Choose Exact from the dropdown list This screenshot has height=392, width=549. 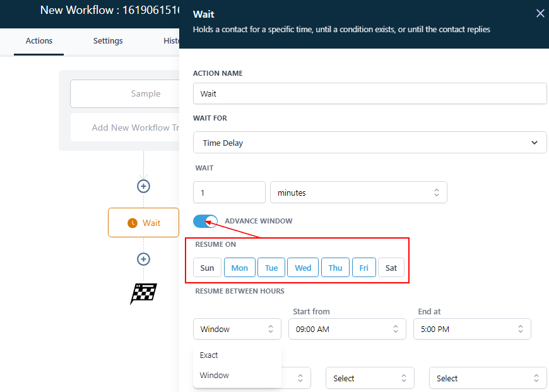(237, 355)
